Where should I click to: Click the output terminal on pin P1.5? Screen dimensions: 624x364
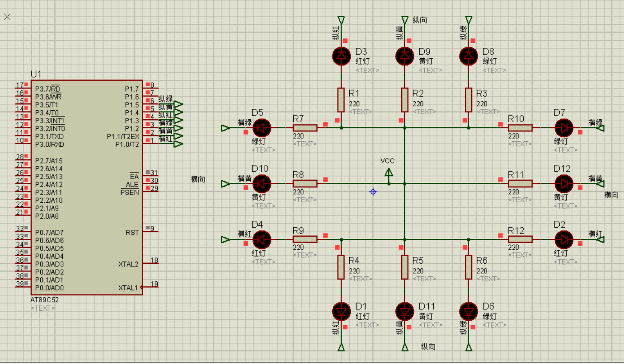click(178, 104)
